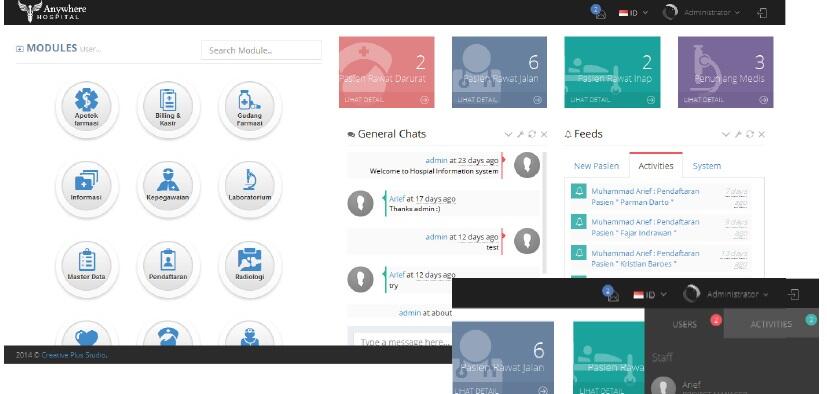This screenshot has width=827, height=394.
Task: Click bell icon beside Kristian Baroes entry
Action: pyautogui.click(x=579, y=253)
